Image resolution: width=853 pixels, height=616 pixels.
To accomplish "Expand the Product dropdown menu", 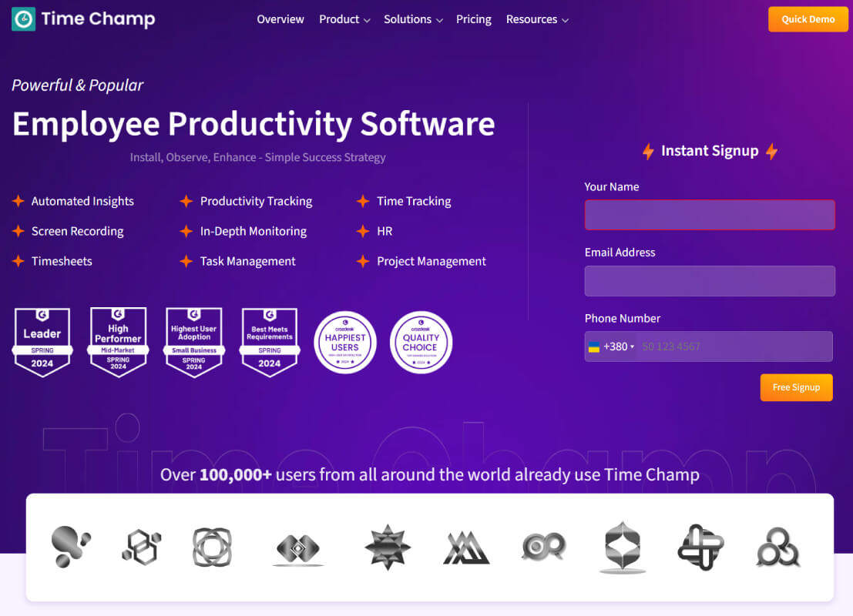I will (344, 19).
